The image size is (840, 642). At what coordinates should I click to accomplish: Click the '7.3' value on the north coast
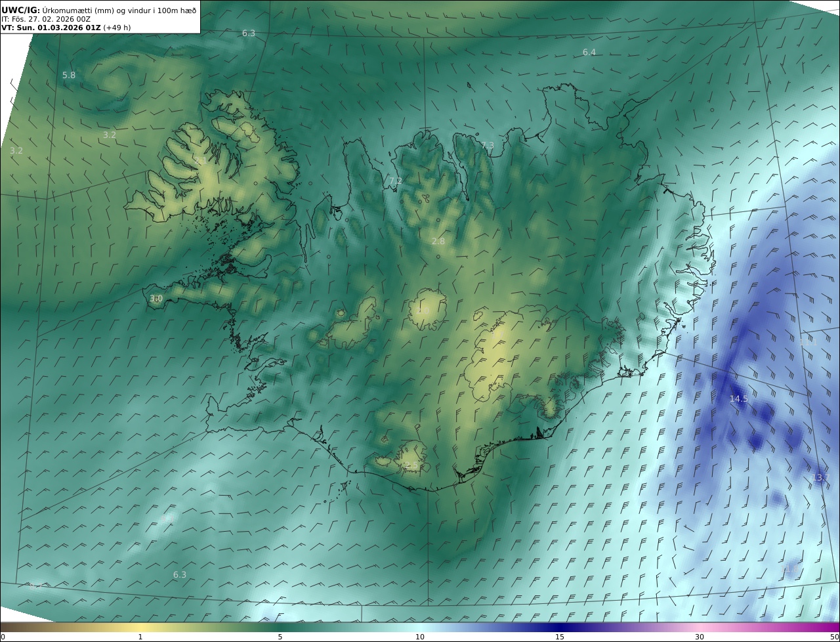coord(488,145)
